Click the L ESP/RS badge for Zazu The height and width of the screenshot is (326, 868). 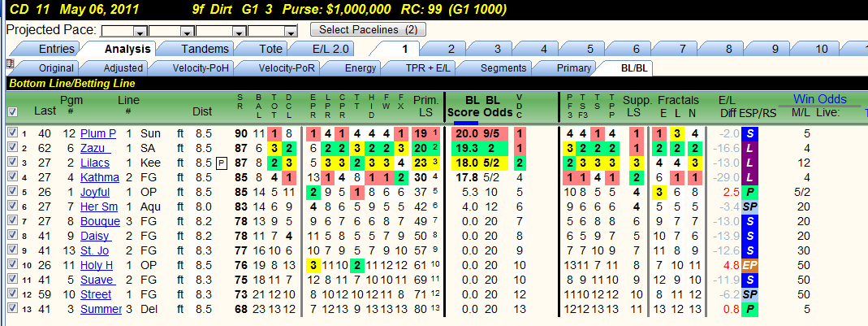750,148
